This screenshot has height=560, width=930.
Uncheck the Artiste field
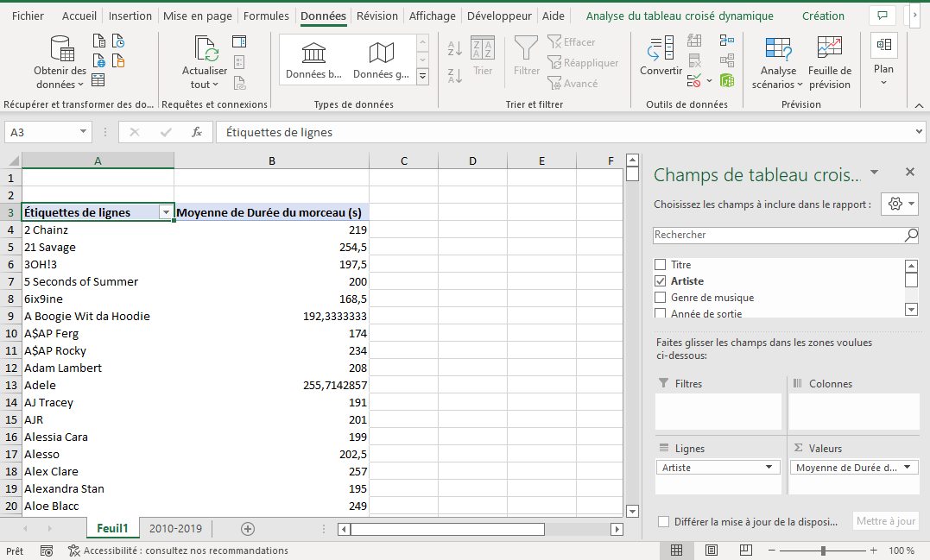point(660,281)
